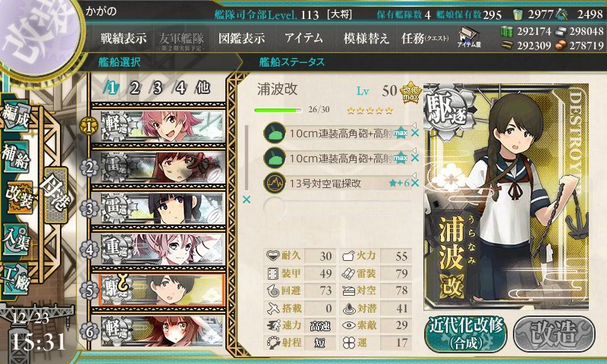
Task: Remove 13号対空電探改 with its X
Action: click(x=415, y=183)
